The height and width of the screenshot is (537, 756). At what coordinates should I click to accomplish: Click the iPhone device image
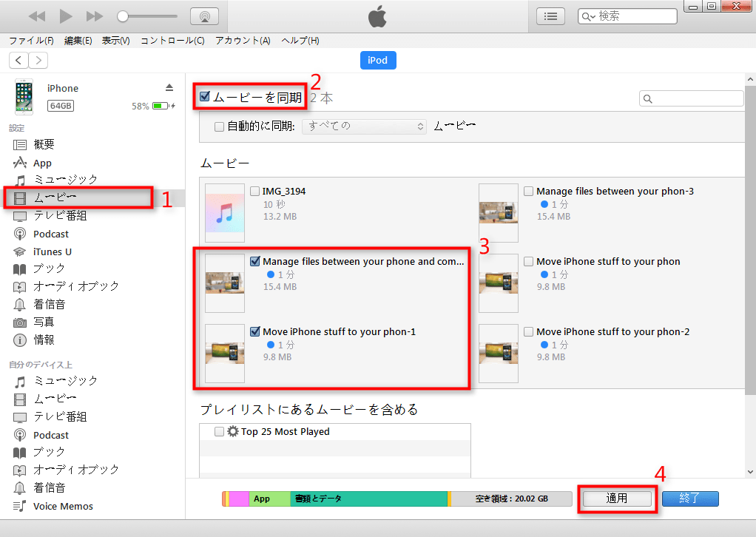pyautogui.click(x=24, y=97)
